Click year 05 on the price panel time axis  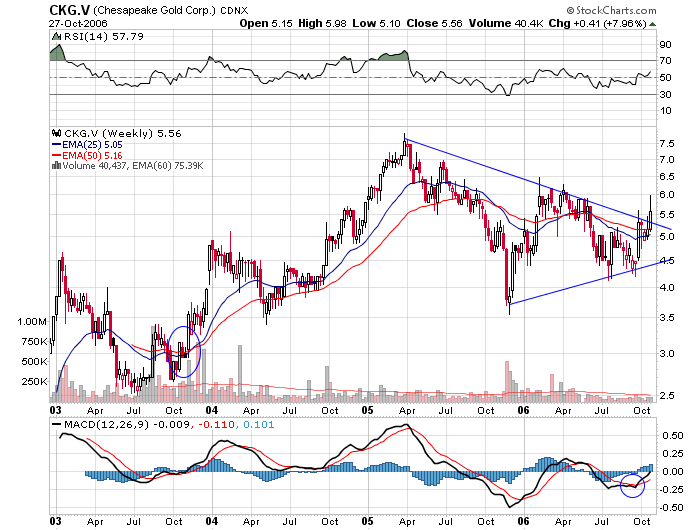click(367, 410)
